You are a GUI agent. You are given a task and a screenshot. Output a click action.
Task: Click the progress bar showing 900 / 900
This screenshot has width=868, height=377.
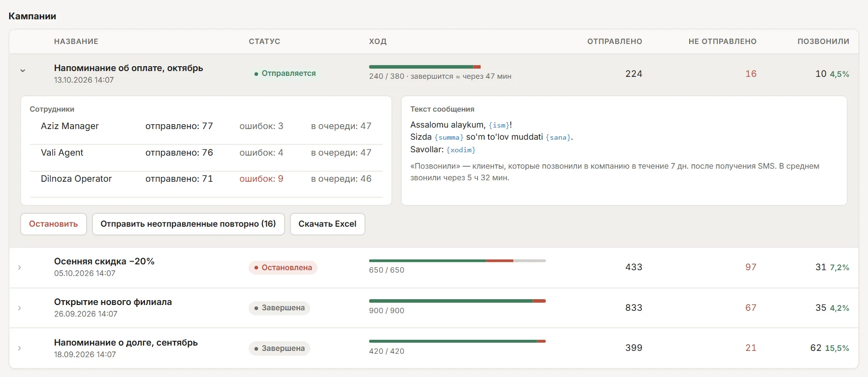tap(457, 301)
